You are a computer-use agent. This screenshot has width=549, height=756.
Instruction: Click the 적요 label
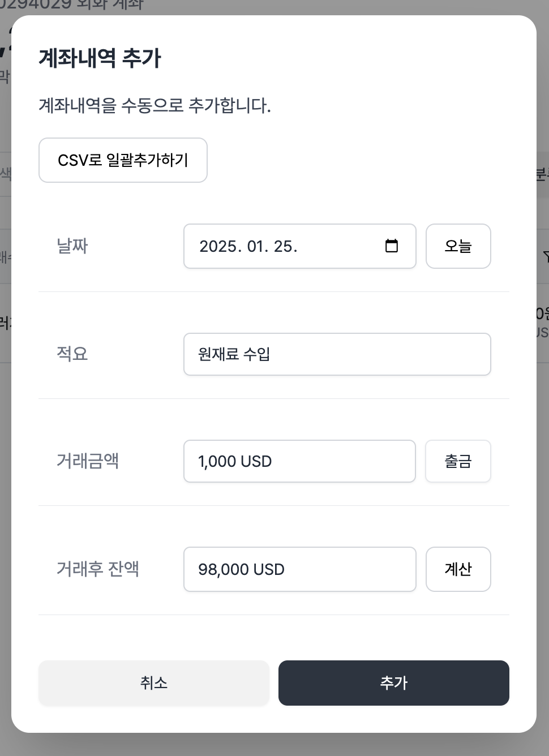(x=72, y=354)
